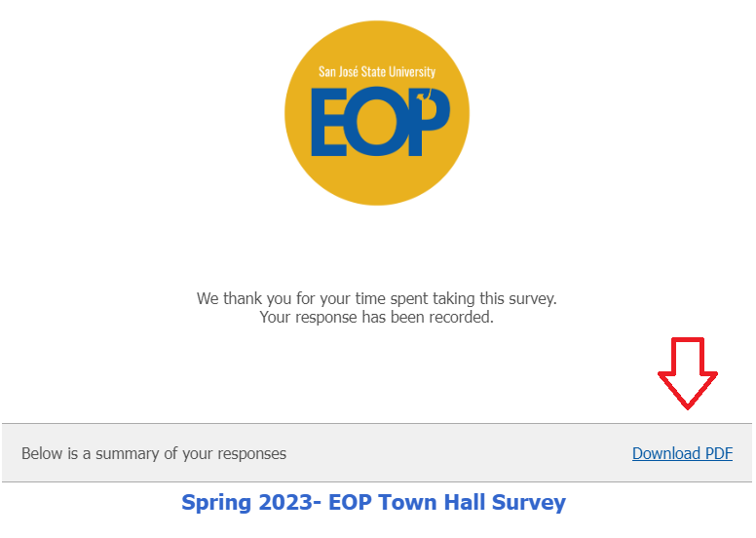
Task: Click the word 'survey' in the thank-you line
Action: pos(531,298)
